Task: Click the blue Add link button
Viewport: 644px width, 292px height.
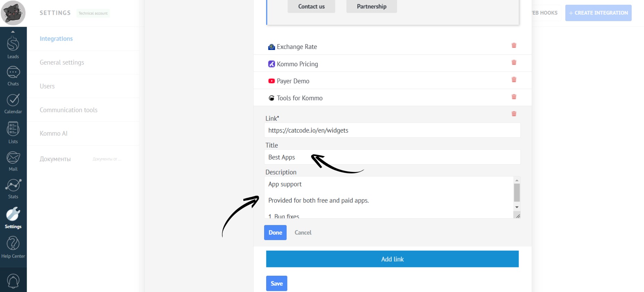Action: tap(392, 259)
